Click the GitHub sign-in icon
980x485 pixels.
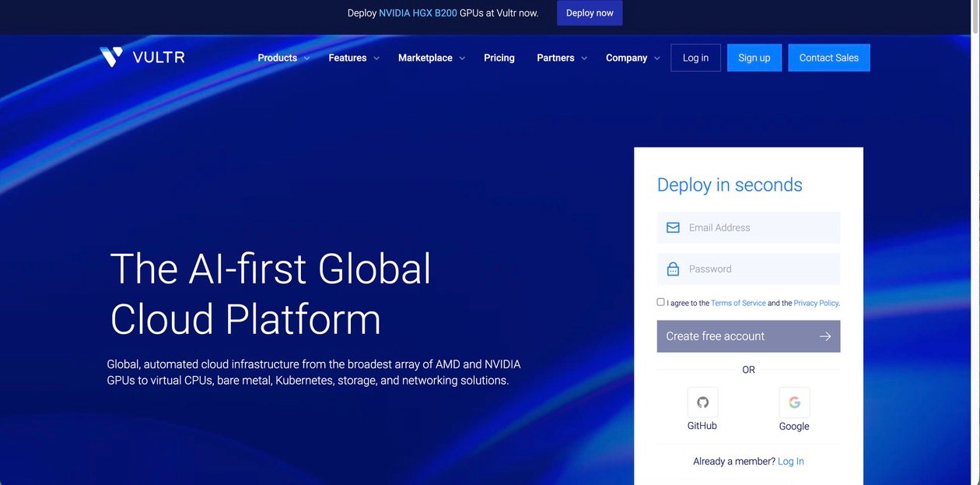tap(702, 402)
